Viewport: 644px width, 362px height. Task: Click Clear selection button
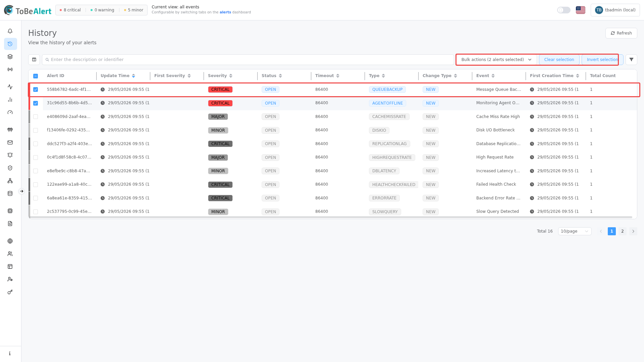click(x=559, y=60)
